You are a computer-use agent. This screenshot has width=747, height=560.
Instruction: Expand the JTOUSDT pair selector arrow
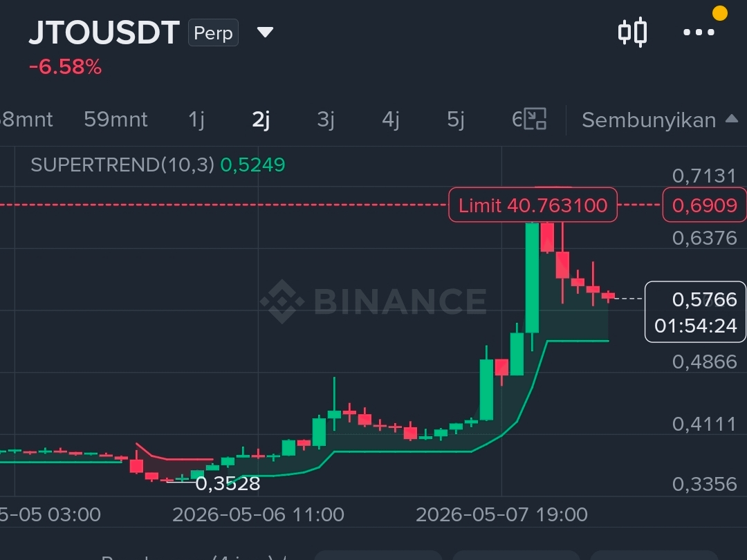pyautogui.click(x=265, y=32)
